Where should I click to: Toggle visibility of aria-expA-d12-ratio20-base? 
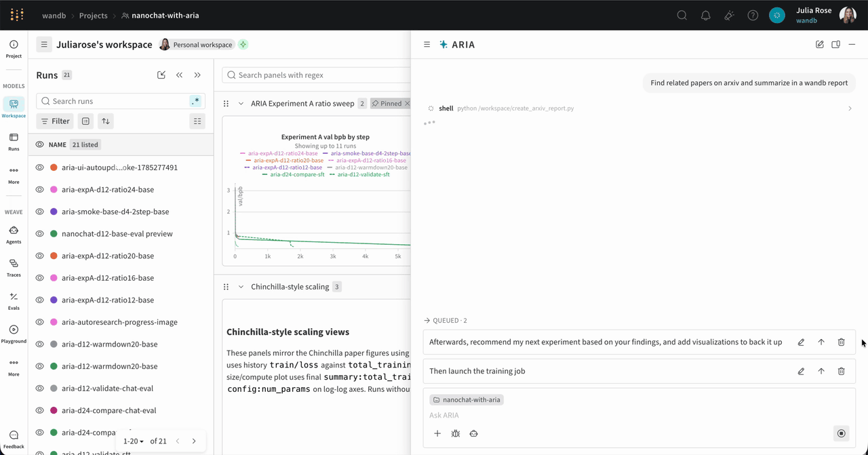click(40, 256)
